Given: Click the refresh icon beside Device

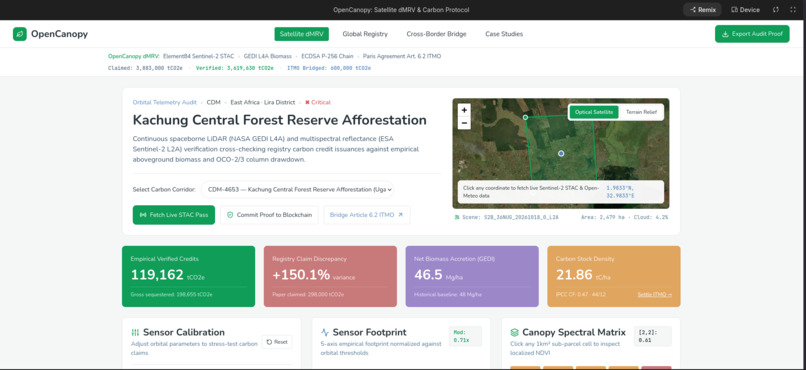Looking at the screenshot, I should (x=776, y=10).
